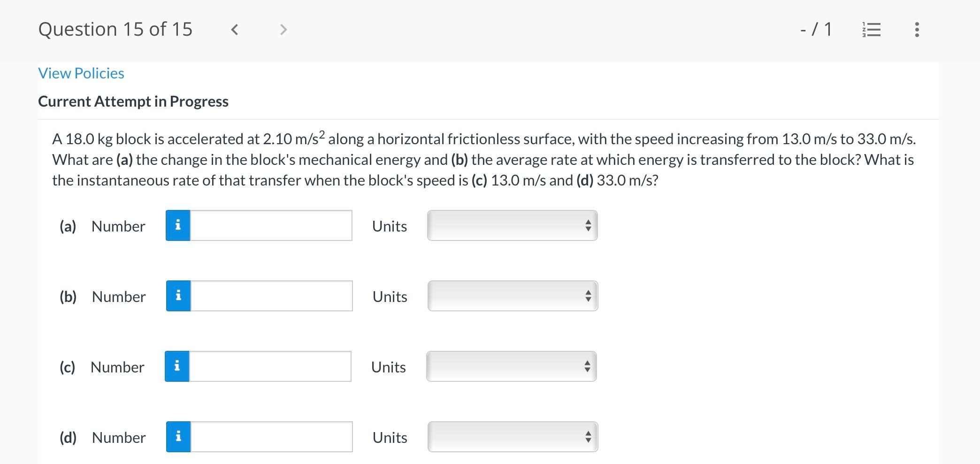Click the previous question arrow
980x464 pixels.
(x=234, y=30)
